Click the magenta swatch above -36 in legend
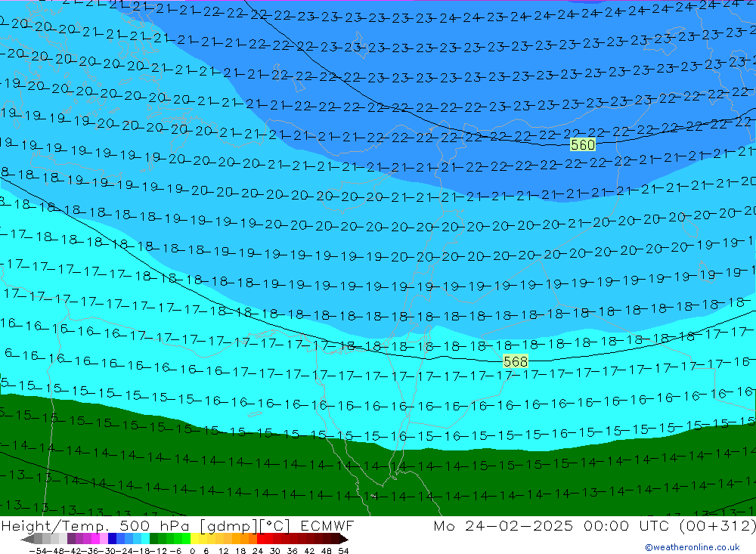The height and width of the screenshot is (554, 756). point(95,539)
